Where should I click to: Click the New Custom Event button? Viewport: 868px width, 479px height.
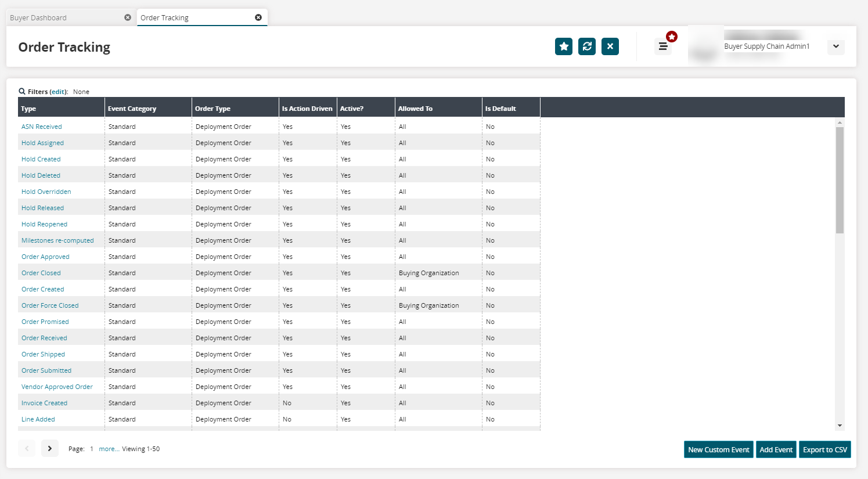coord(718,450)
